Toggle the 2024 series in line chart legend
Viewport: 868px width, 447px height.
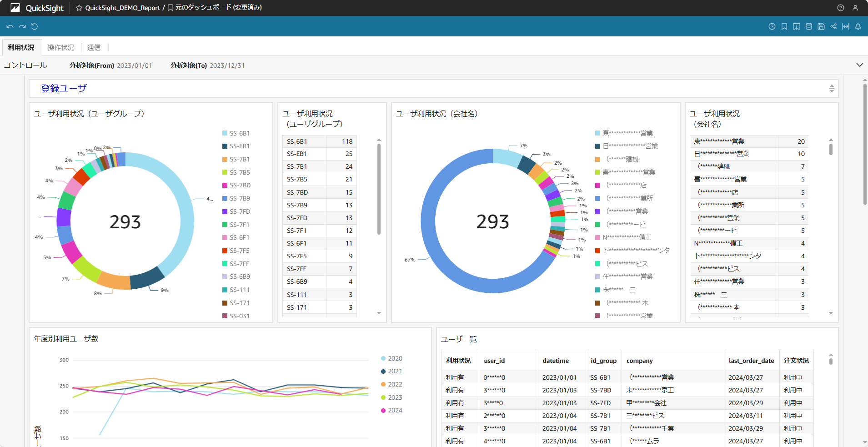coord(395,410)
